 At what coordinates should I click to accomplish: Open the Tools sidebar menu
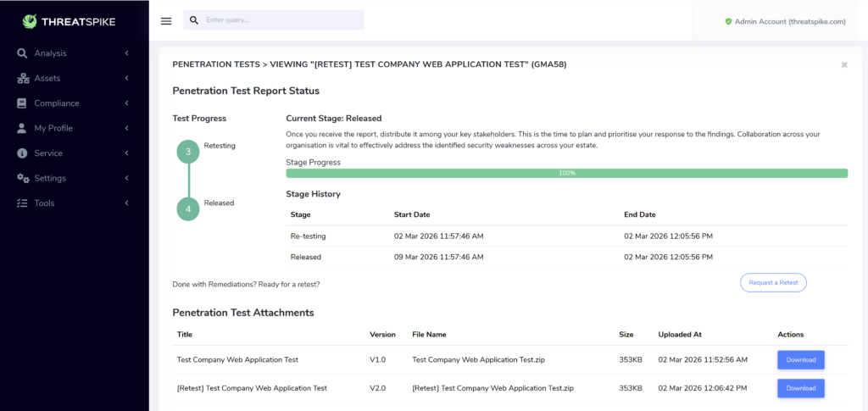click(46, 203)
